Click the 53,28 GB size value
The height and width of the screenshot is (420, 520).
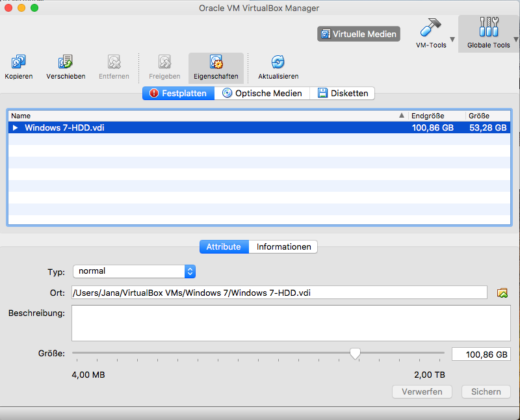[488, 127]
